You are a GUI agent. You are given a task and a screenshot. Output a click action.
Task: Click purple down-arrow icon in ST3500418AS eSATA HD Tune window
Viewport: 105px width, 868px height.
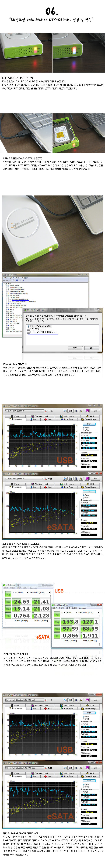coord(87,478)
